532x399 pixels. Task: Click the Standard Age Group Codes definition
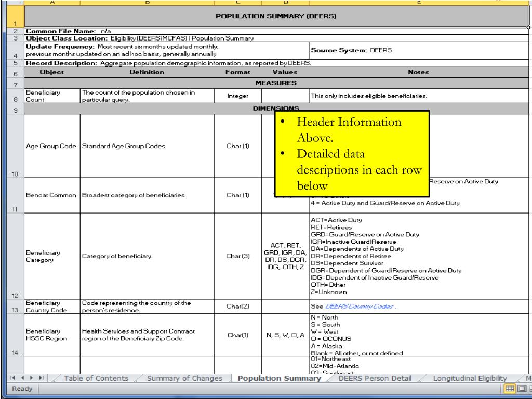(147, 146)
